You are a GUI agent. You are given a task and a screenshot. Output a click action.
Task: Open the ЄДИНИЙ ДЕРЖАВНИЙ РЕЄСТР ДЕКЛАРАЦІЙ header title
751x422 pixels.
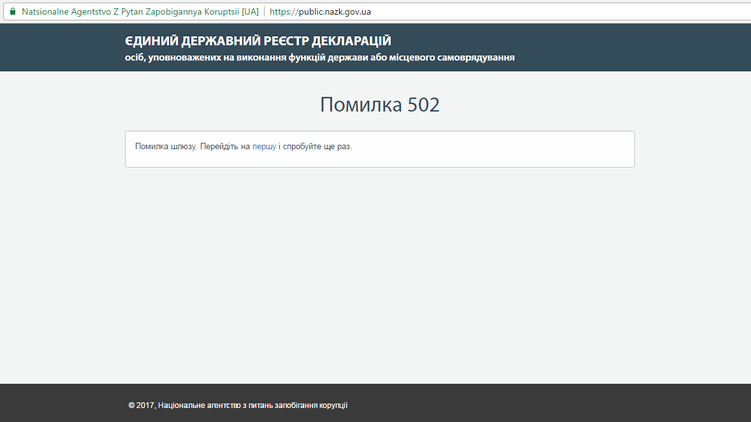click(x=257, y=41)
